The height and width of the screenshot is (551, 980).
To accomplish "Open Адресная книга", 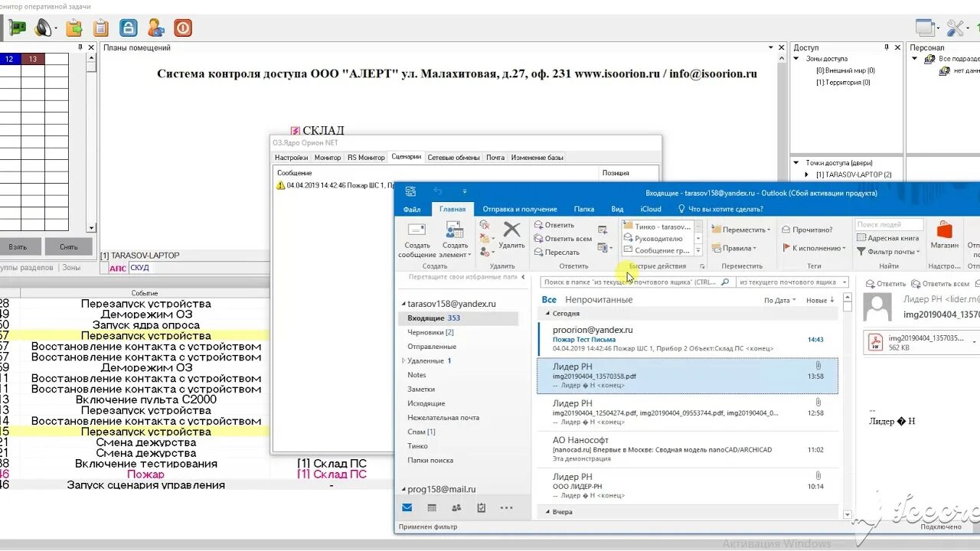I will coord(888,238).
